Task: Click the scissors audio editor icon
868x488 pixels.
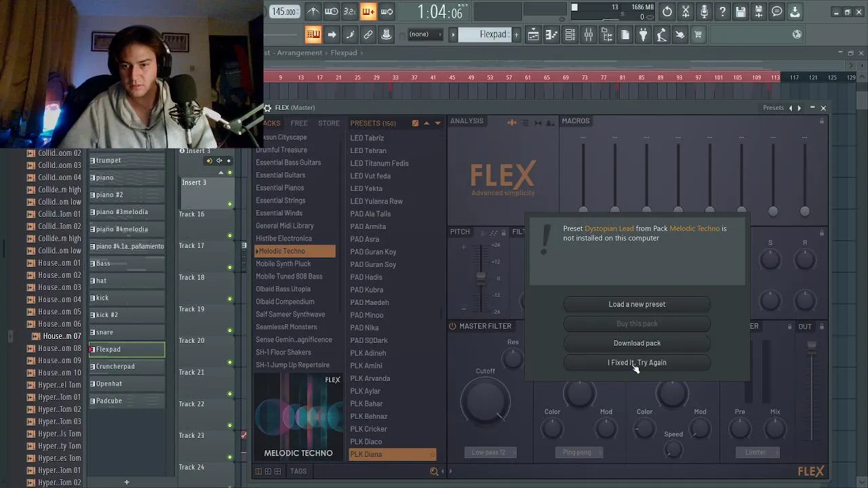Action: [686, 12]
